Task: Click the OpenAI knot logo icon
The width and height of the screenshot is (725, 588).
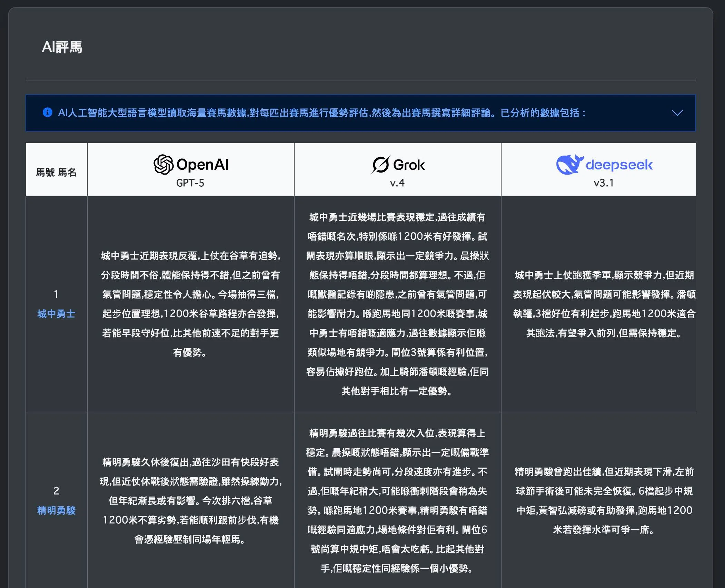Action: pos(163,165)
